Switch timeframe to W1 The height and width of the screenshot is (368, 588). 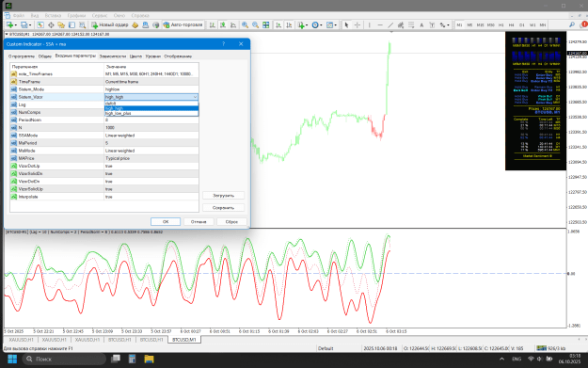point(532,24)
